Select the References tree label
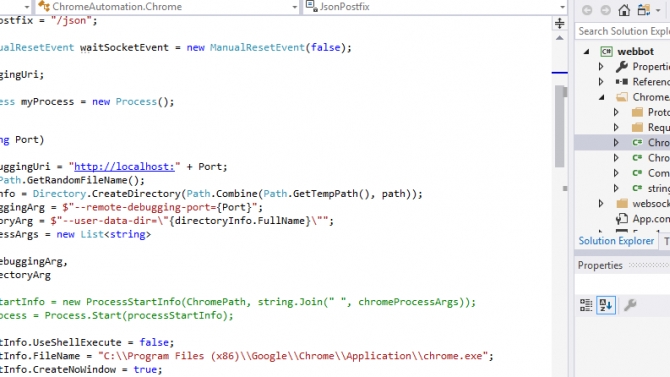The height and width of the screenshot is (377, 670). tap(651, 82)
